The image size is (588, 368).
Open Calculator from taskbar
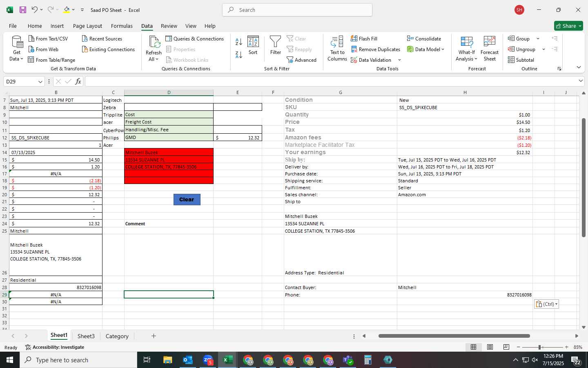pyautogui.click(x=367, y=360)
